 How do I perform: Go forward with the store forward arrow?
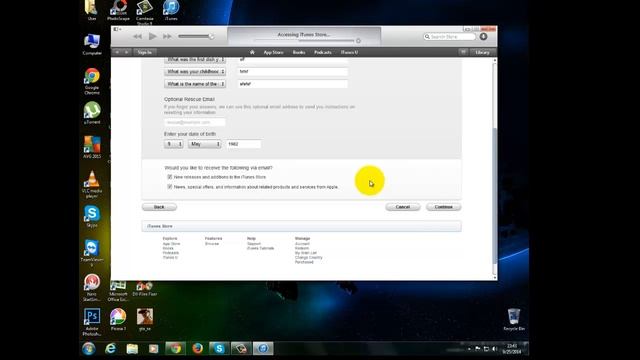pos(127,52)
